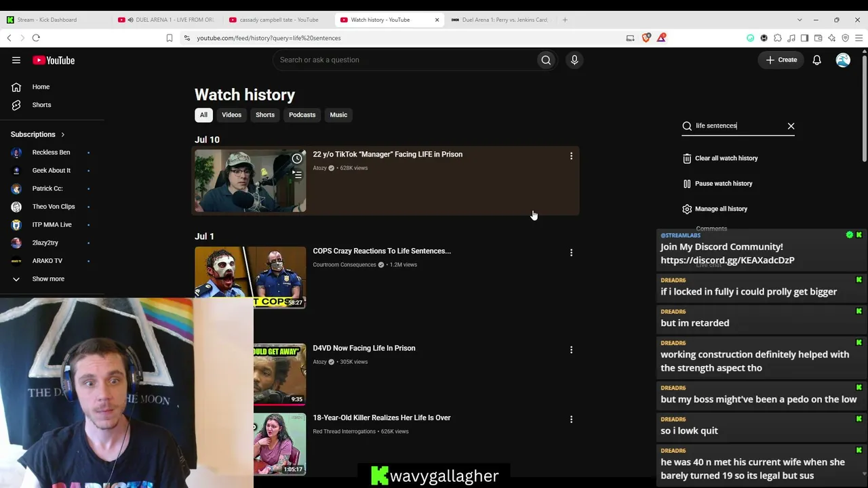Open the D4VD Now Facing Life In Prison title
The height and width of the screenshot is (488, 868).
pyautogui.click(x=364, y=348)
